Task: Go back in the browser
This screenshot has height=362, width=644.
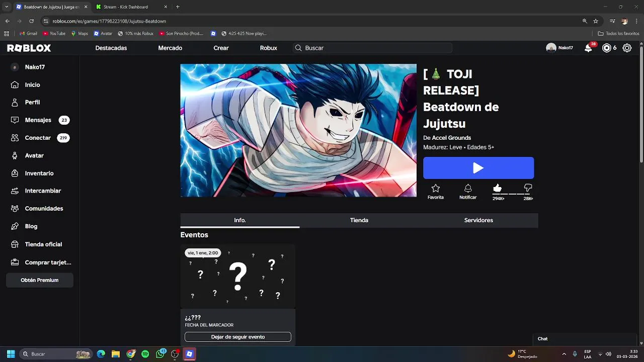Action: click(x=7, y=21)
